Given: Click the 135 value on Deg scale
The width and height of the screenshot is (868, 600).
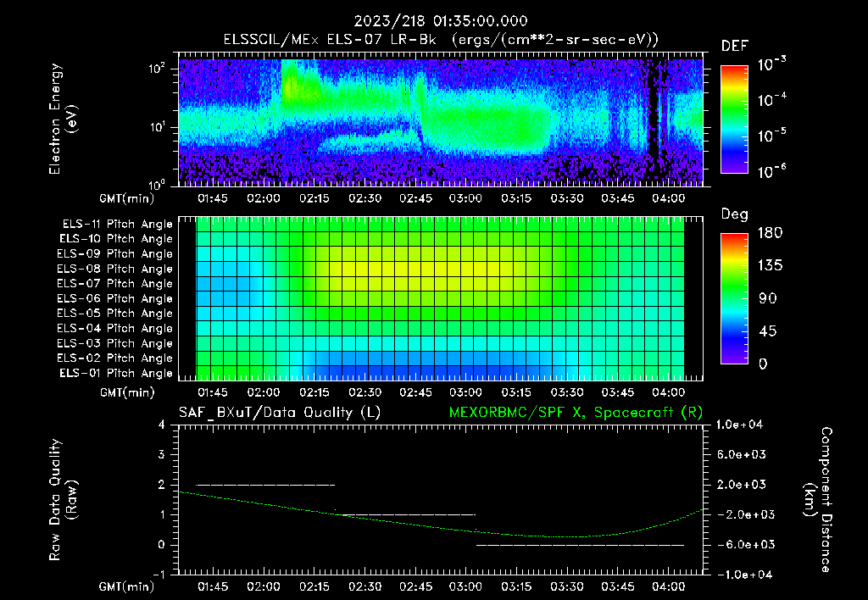Looking at the screenshot, I should pos(770,266).
